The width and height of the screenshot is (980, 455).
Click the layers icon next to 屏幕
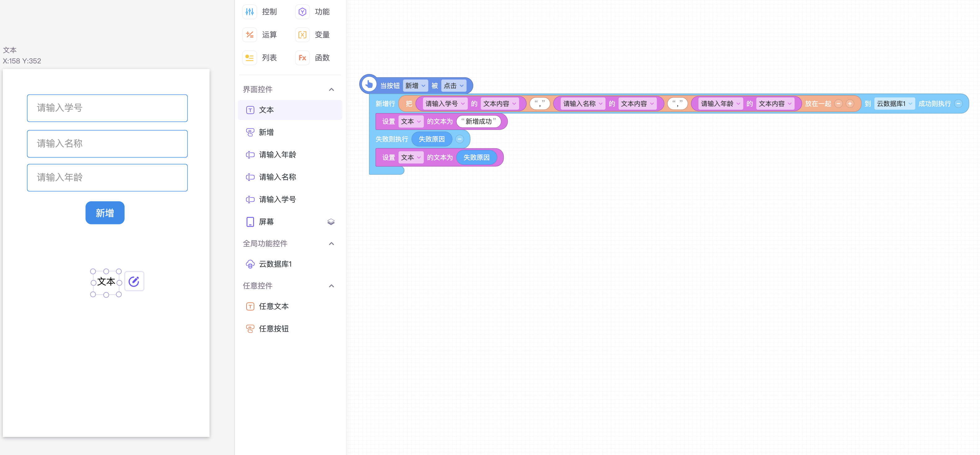click(x=331, y=222)
